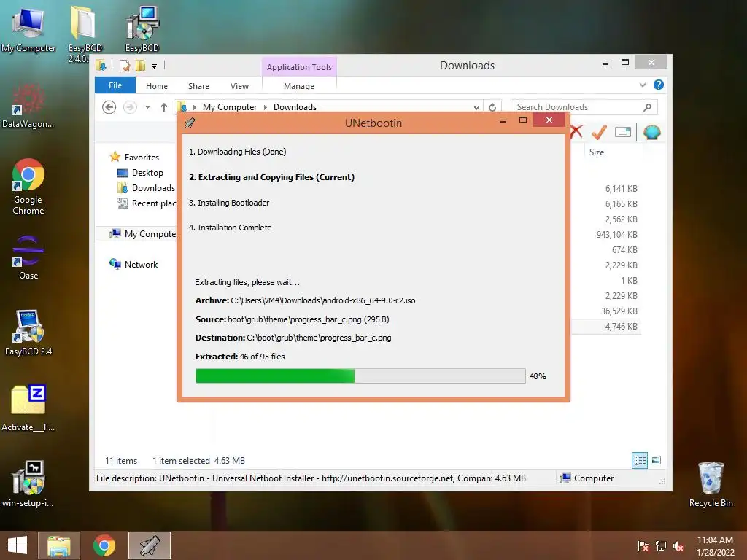Open EasyBCD 2.4.0 folder on desktop
This screenshot has height=560, width=747.
pos(85,34)
